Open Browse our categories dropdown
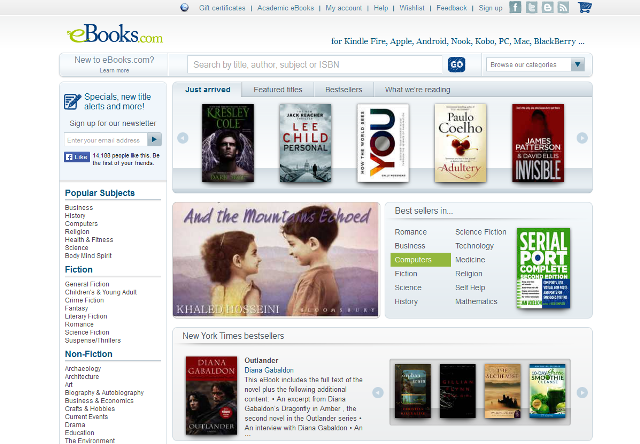Viewport: 640px width, 444px height. 536,64
